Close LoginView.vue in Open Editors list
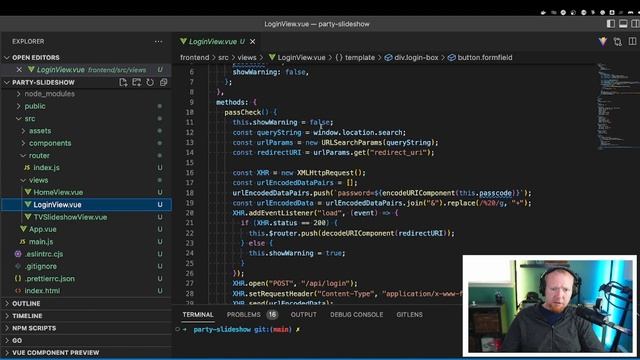The height and width of the screenshot is (360, 640). click(19, 70)
